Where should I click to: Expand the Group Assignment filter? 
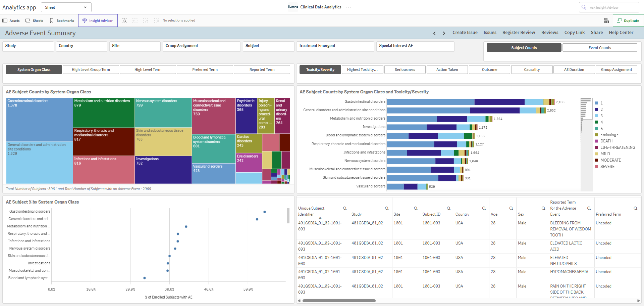(202, 46)
